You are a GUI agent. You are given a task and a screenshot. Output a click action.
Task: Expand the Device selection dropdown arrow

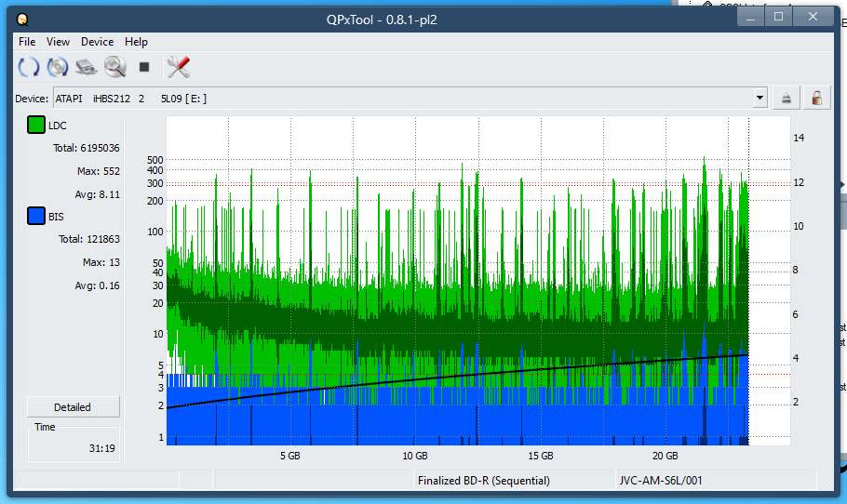(x=760, y=99)
